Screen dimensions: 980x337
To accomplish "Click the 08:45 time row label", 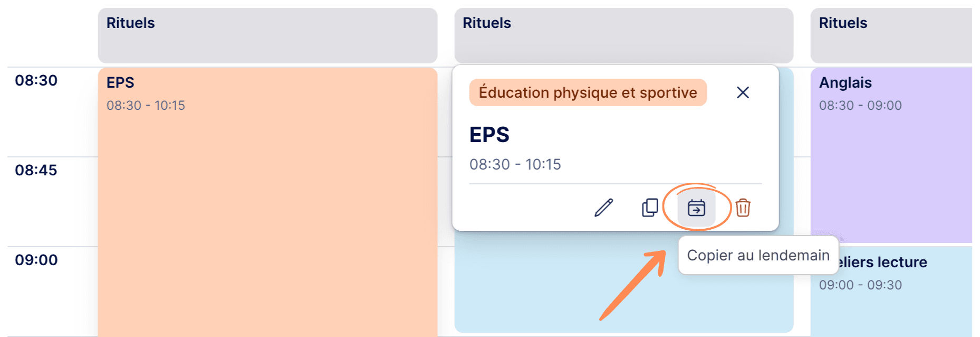I will 36,170.
